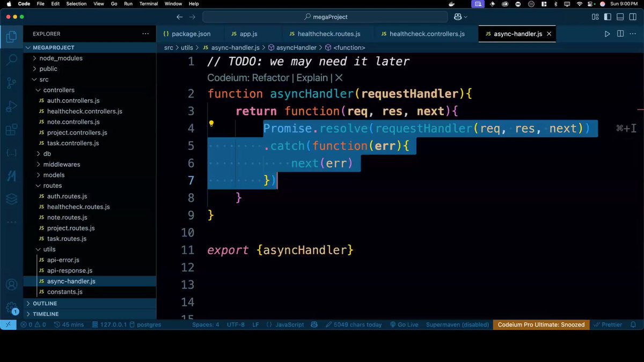The image size is (644, 362).
Task: Click the lightbulb code action on line 4
Action: pos(211,124)
